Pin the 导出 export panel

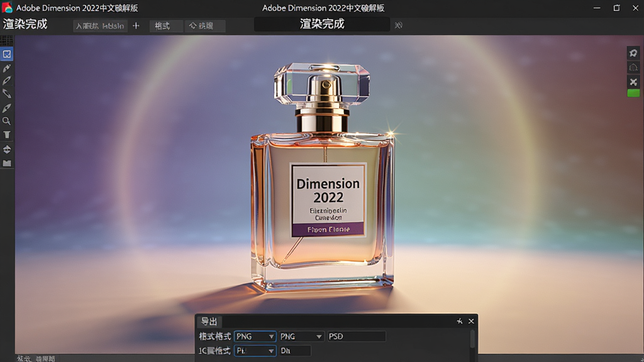pyautogui.click(x=460, y=321)
